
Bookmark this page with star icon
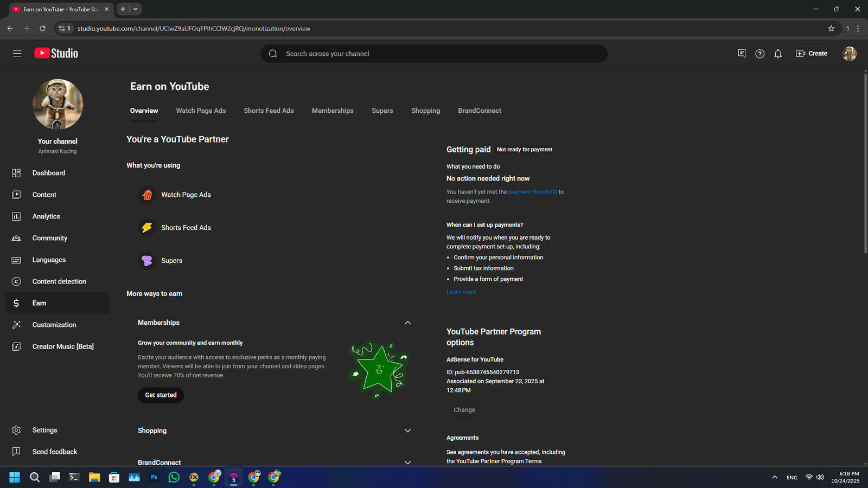pos(831,28)
